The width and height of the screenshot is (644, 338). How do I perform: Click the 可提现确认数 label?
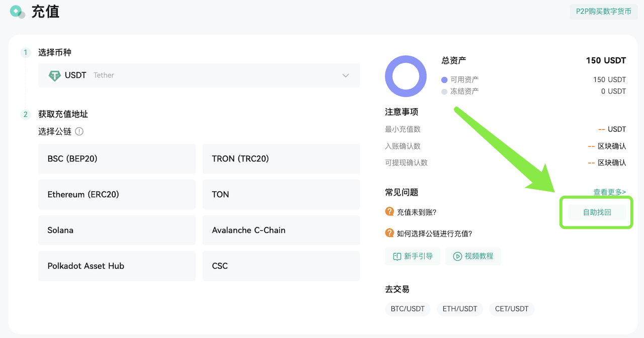tap(407, 162)
